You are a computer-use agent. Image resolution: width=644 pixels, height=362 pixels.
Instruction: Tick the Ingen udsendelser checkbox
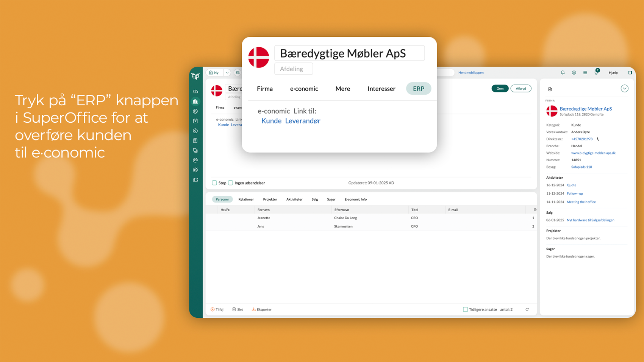230,183
